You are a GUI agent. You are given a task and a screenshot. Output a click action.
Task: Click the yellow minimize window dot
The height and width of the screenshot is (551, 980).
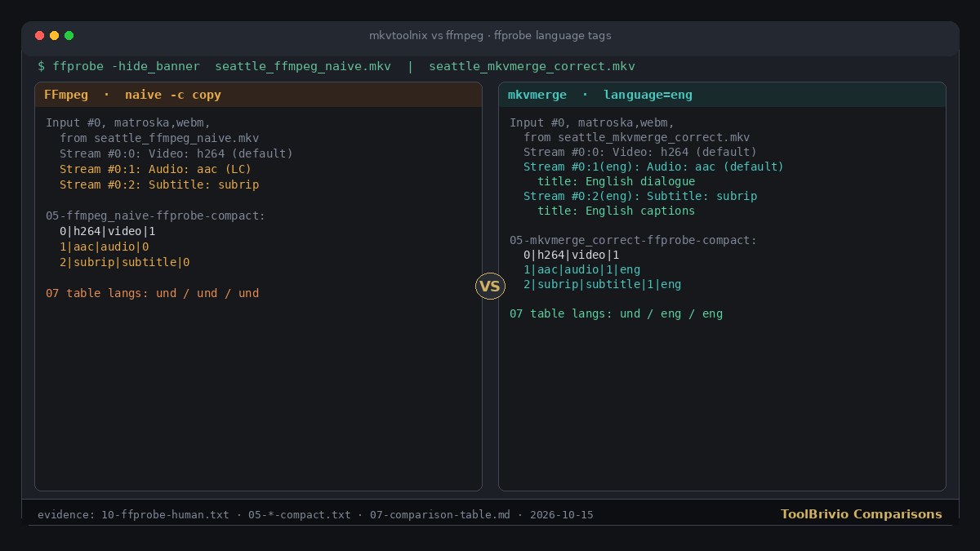[x=54, y=36]
